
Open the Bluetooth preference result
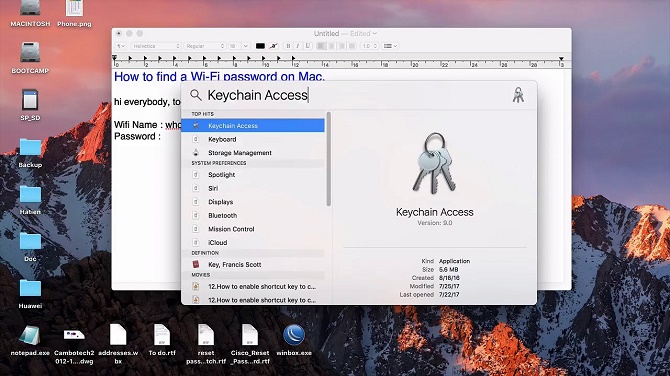[x=253, y=215]
